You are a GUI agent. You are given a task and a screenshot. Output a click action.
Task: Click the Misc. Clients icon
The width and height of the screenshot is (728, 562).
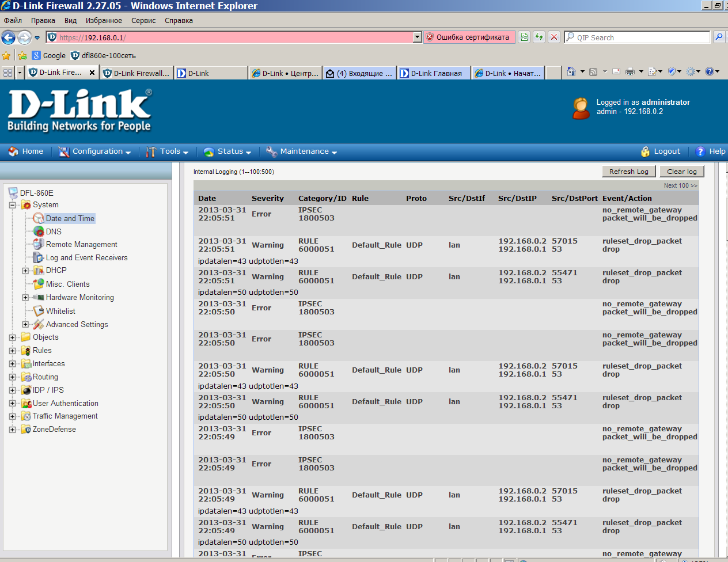(x=39, y=284)
